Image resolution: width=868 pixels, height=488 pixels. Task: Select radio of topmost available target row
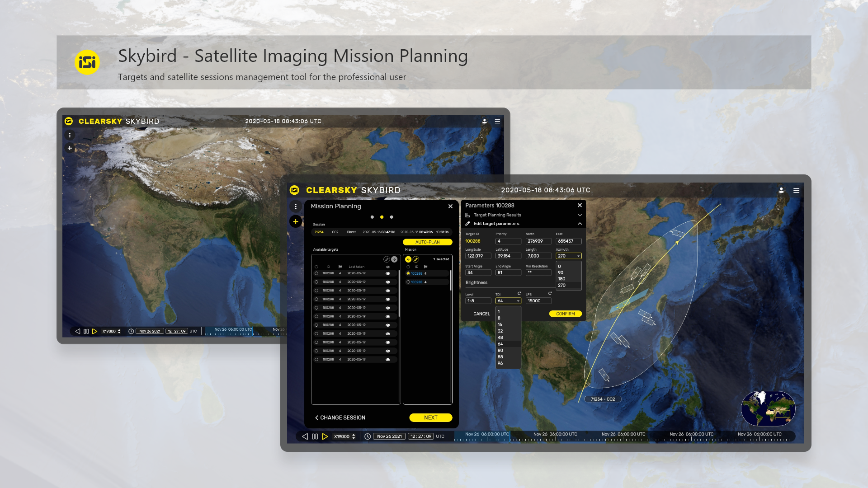click(x=316, y=273)
